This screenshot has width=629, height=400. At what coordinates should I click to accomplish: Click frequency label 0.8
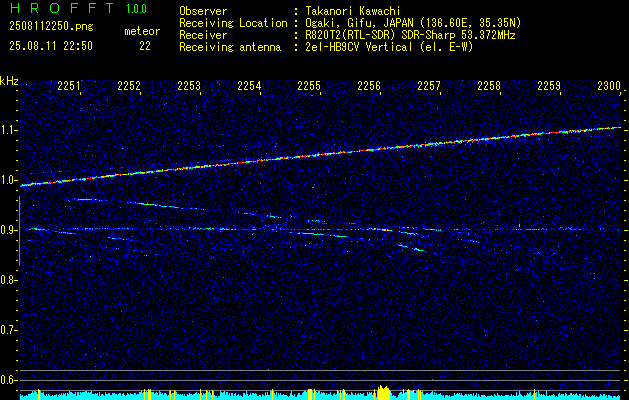tap(8, 280)
